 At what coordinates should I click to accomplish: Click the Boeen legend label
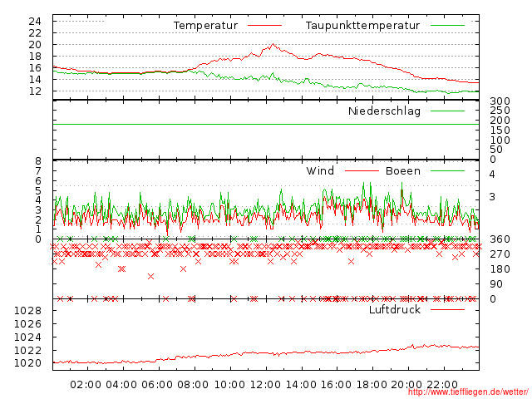coord(403,170)
